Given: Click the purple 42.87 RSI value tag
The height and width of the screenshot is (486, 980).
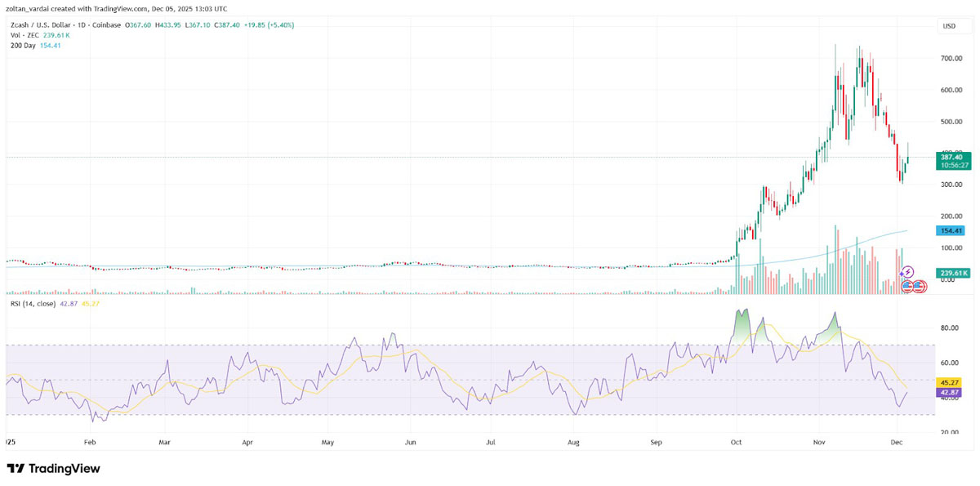Looking at the screenshot, I should pyautogui.click(x=948, y=393).
